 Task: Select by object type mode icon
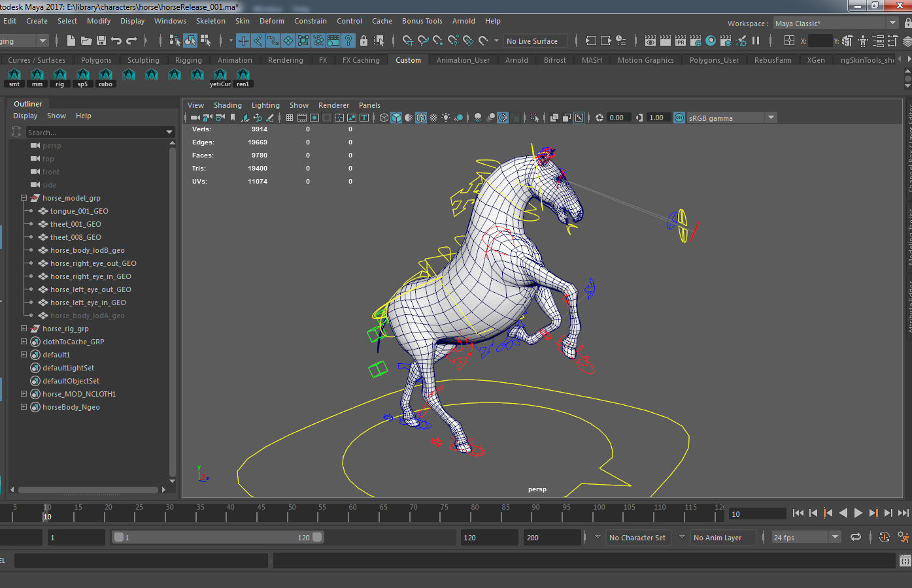click(x=190, y=41)
